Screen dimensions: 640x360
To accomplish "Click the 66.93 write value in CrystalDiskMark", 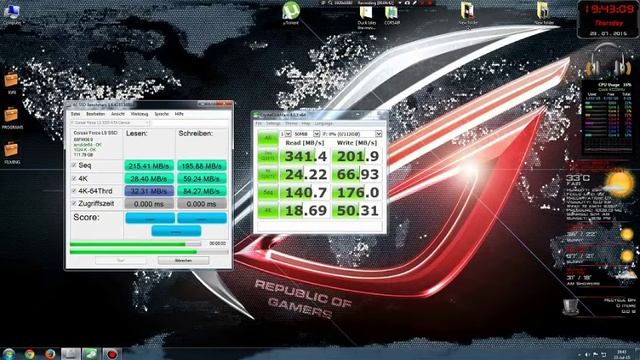I will 357,174.
